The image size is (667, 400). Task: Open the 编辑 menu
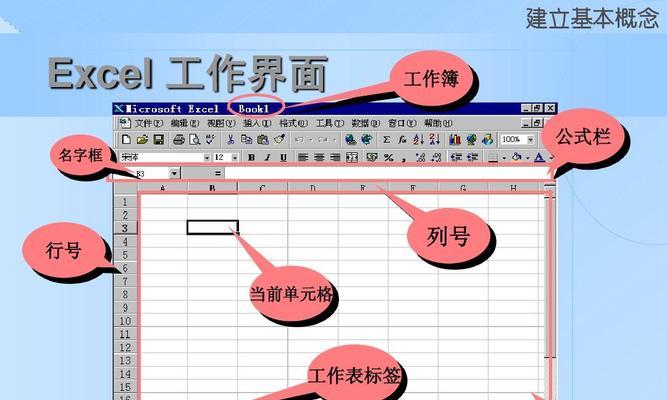click(x=185, y=123)
